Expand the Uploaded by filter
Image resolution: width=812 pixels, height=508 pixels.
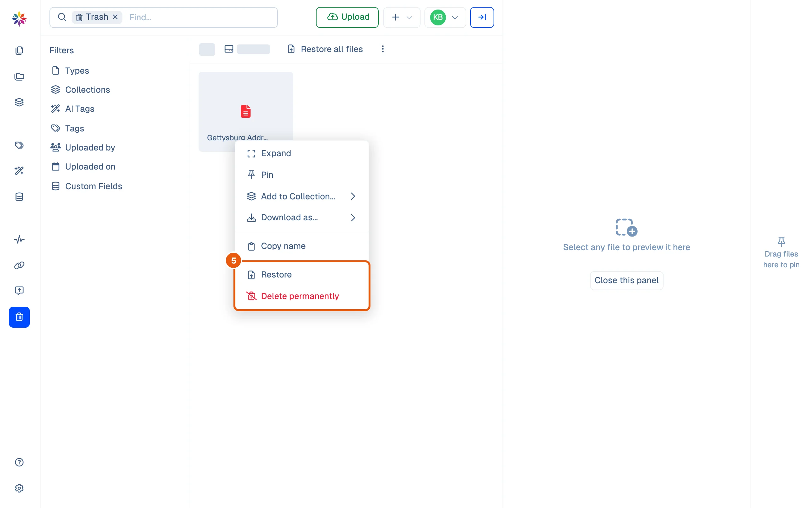[x=82, y=148]
